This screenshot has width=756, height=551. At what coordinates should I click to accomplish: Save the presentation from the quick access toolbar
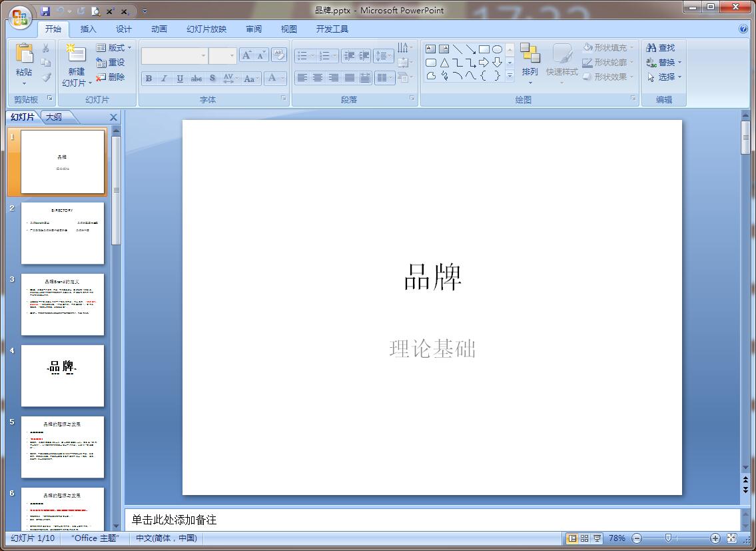(x=45, y=11)
